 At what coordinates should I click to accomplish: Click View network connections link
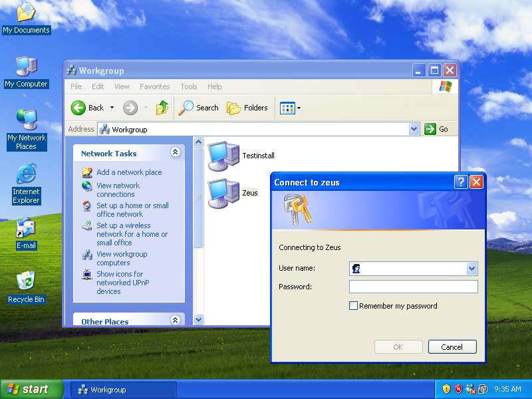coord(118,190)
